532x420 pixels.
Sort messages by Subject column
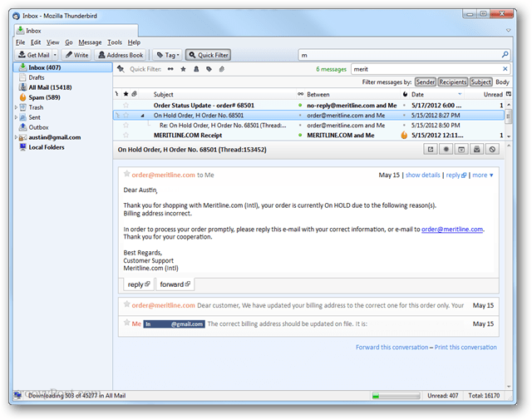[x=217, y=94]
